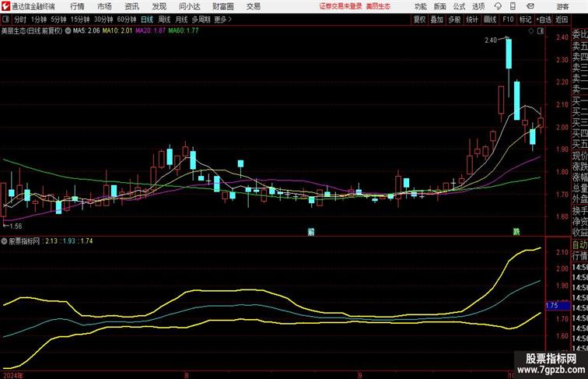Expand 股票指标网 sub-indicator round arrow icon
Image resolution: width=588 pixels, height=379 pixels.
(4, 241)
